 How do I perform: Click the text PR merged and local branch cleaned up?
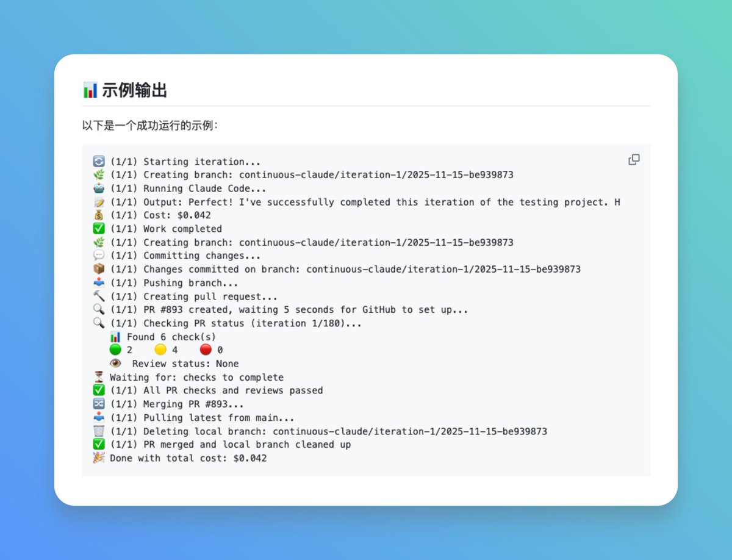tap(247, 445)
